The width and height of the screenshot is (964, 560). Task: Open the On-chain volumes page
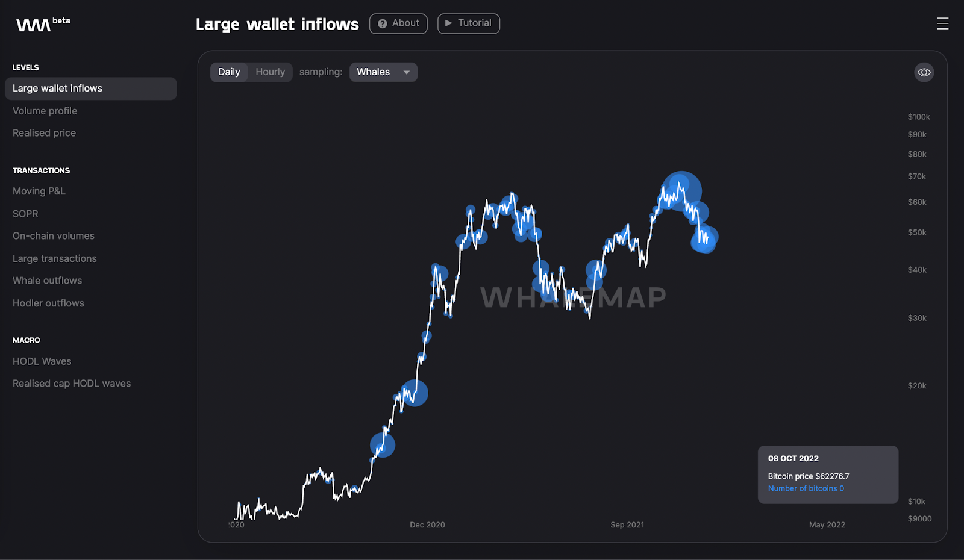click(x=53, y=235)
